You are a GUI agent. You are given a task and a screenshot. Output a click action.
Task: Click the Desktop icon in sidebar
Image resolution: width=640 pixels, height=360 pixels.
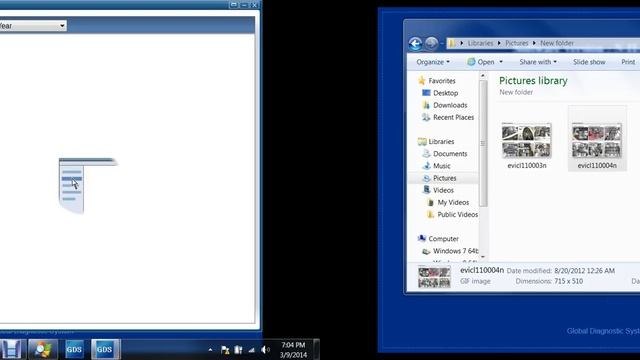426,93
